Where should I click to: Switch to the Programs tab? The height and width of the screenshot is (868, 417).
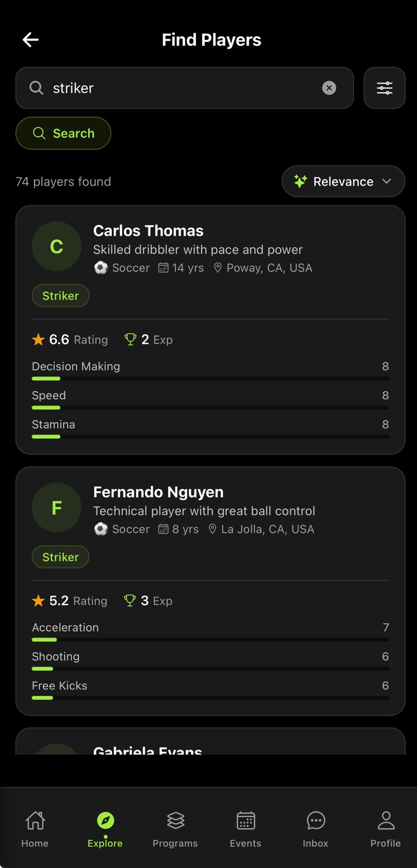click(175, 828)
